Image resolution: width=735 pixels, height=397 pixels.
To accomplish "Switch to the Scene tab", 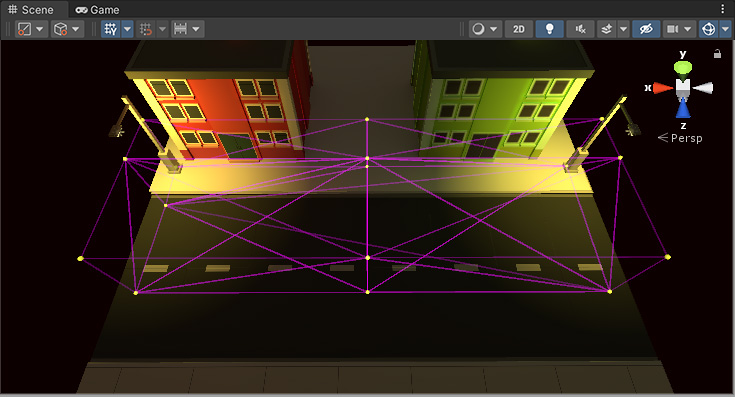I will [x=31, y=9].
